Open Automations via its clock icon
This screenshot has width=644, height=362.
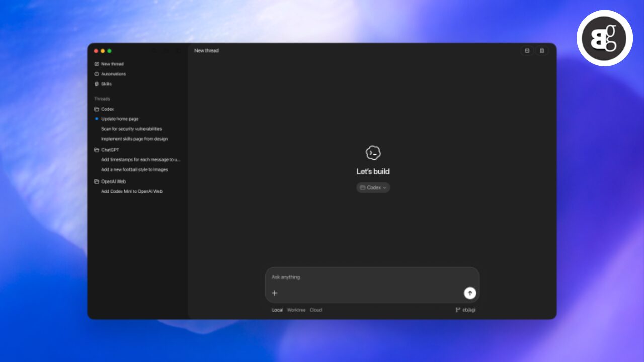(x=97, y=74)
